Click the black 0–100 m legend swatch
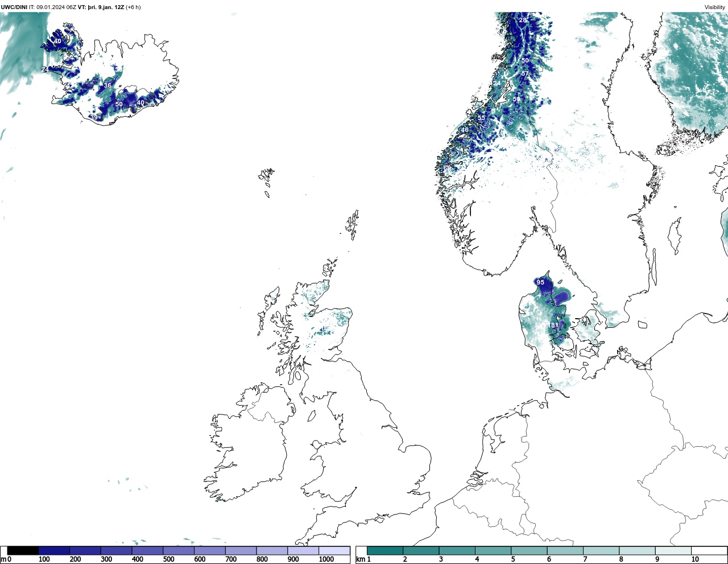This screenshot has height=564, width=728. (x=23, y=551)
